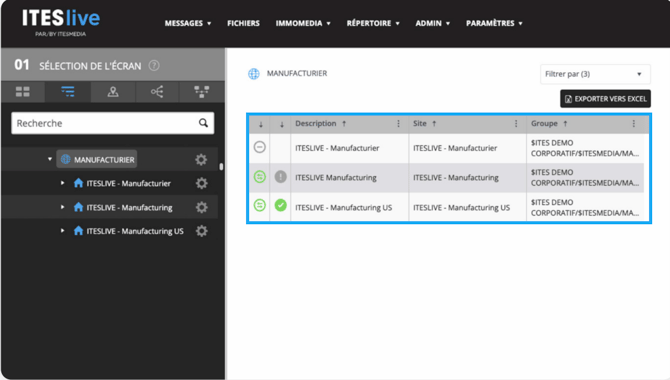
Task: Open the ADMIN menu
Action: (x=432, y=23)
